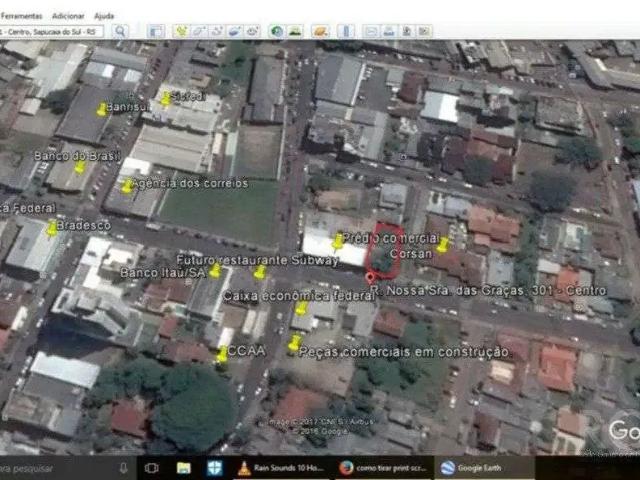The width and height of the screenshot is (640, 480).
Task: Click the CCAA placemark pin
Action: (x=221, y=354)
